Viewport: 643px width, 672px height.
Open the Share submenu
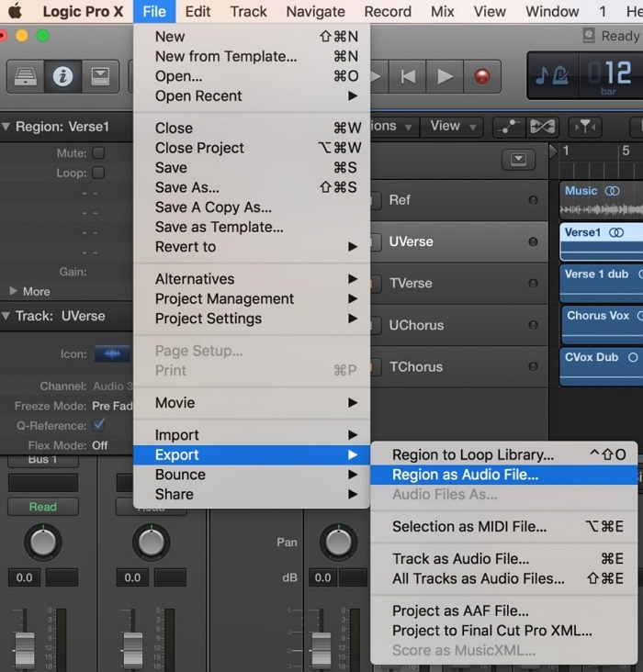(x=252, y=494)
